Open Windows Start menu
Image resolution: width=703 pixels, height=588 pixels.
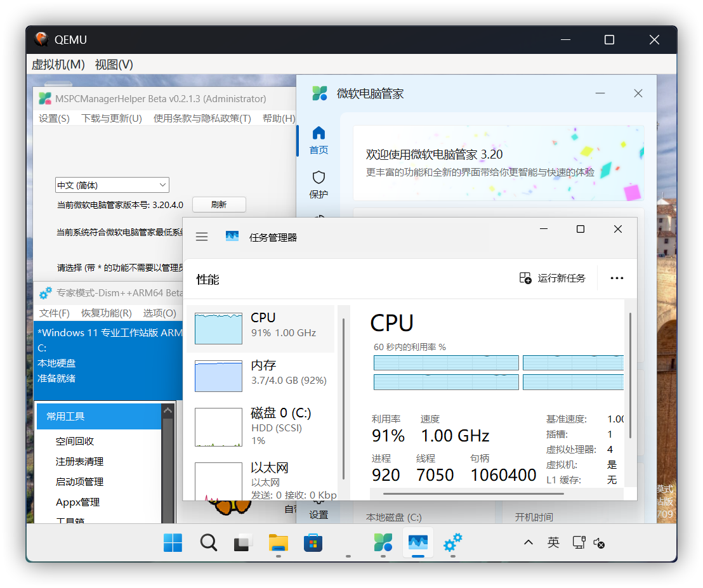(x=173, y=543)
